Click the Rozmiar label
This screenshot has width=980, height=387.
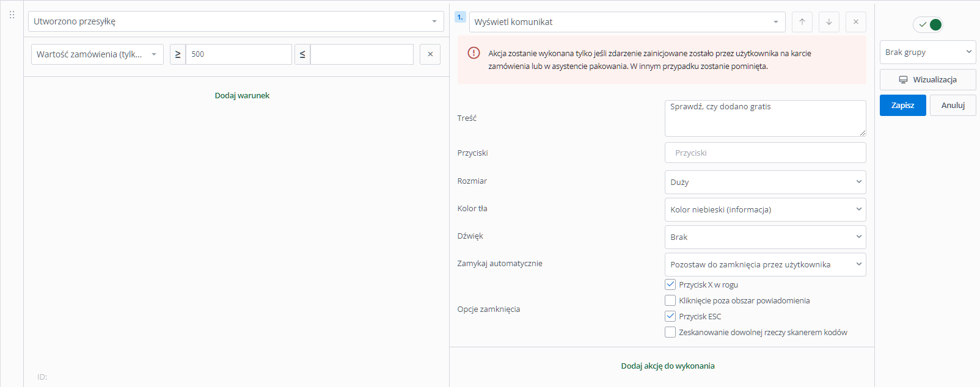tap(472, 181)
